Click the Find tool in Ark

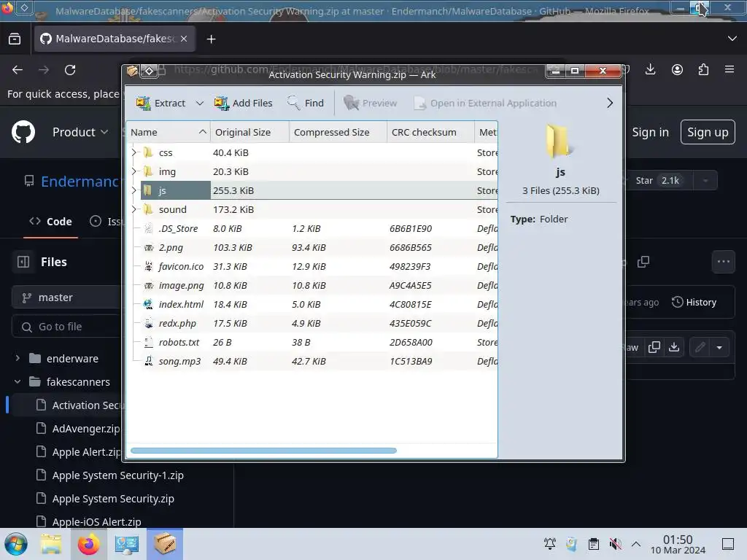pyautogui.click(x=306, y=103)
